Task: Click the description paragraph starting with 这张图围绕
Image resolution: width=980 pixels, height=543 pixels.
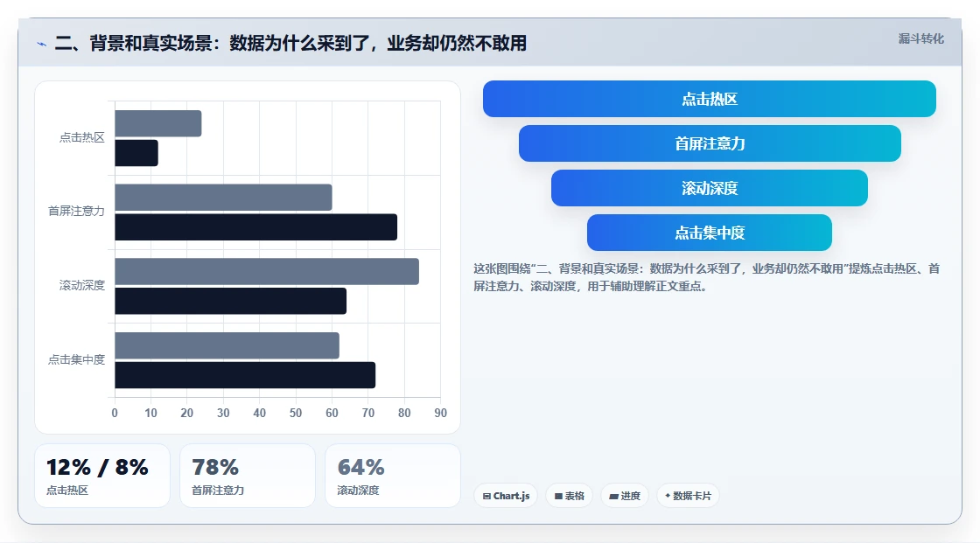Action: click(x=706, y=277)
